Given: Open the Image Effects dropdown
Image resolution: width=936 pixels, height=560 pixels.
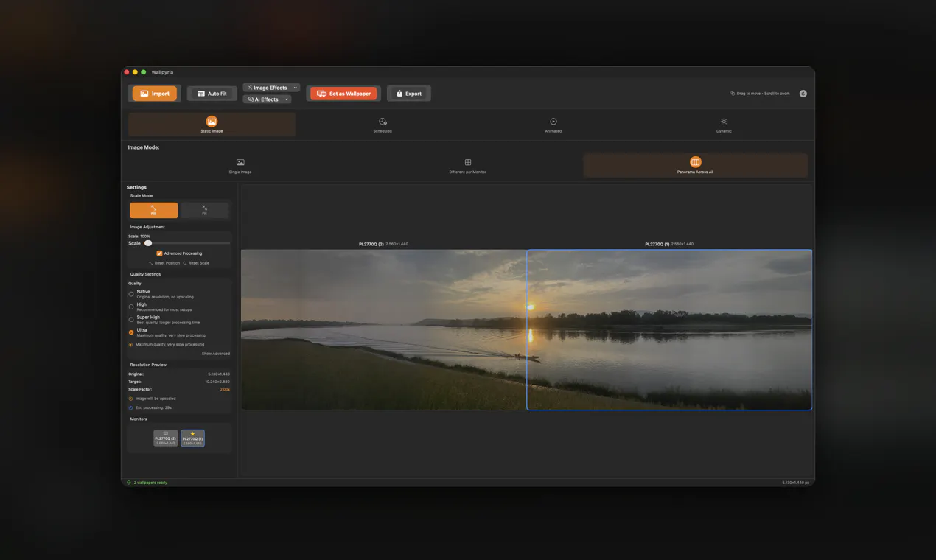Looking at the screenshot, I should 271,88.
